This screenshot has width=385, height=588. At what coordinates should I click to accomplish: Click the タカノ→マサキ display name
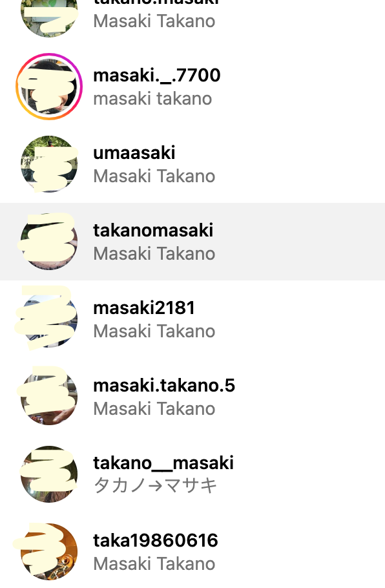[x=155, y=486]
